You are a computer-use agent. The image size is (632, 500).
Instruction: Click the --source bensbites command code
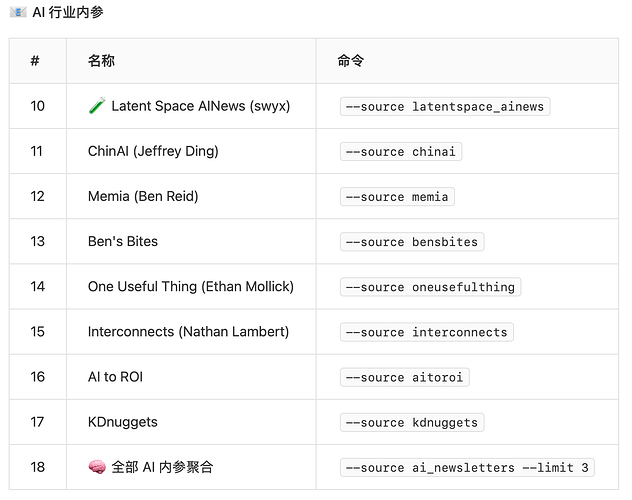click(x=412, y=242)
